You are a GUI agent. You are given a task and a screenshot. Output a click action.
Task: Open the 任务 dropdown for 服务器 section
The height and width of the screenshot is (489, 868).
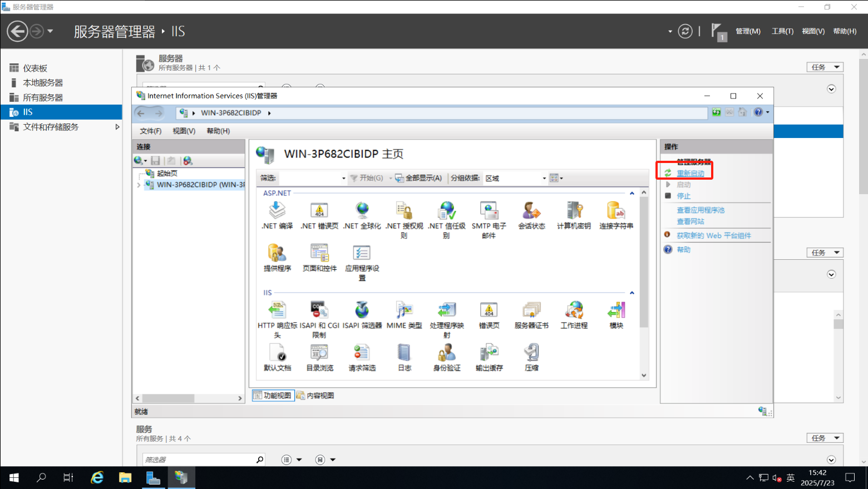tap(825, 67)
